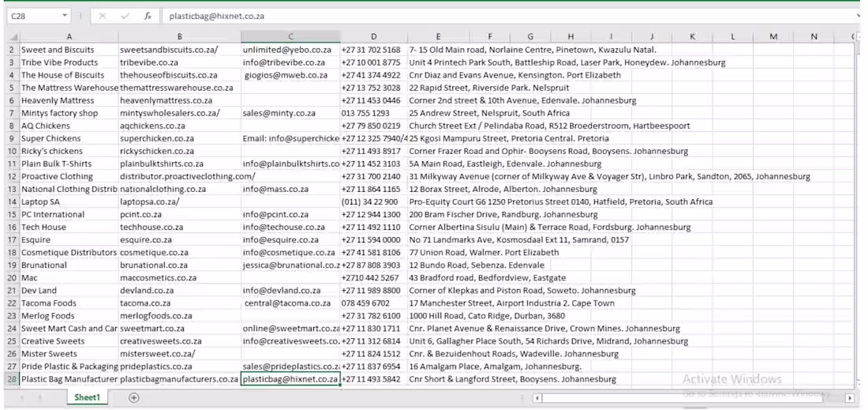This screenshot has width=868, height=410.
Task: Click the horizontal scrollbar left arrow
Action: 537,398
